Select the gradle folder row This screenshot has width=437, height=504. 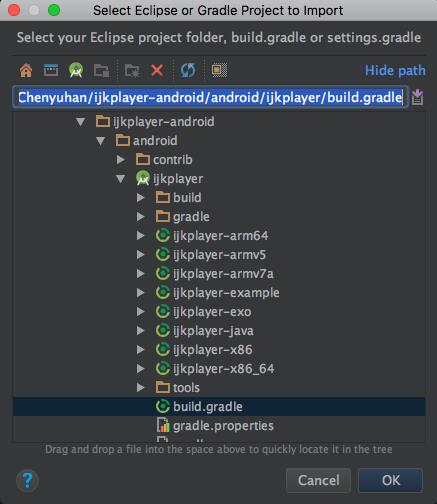[219, 217]
